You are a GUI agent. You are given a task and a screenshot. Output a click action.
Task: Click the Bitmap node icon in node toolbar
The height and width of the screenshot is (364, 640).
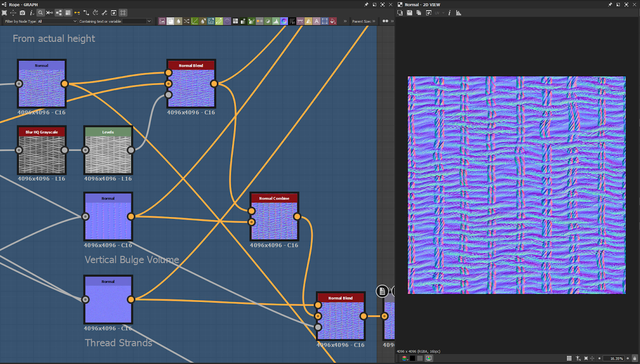pos(162,21)
